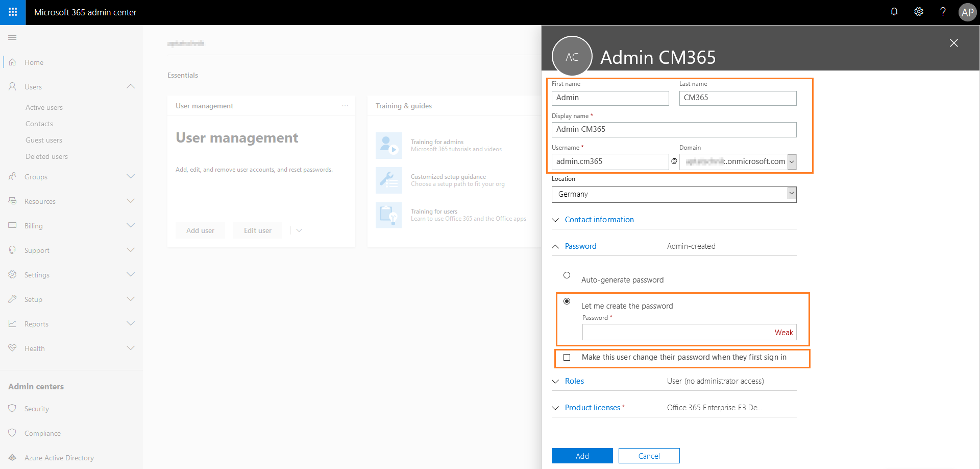980x469 pixels.
Task: Collapse the Users section chevron
Action: [131, 87]
